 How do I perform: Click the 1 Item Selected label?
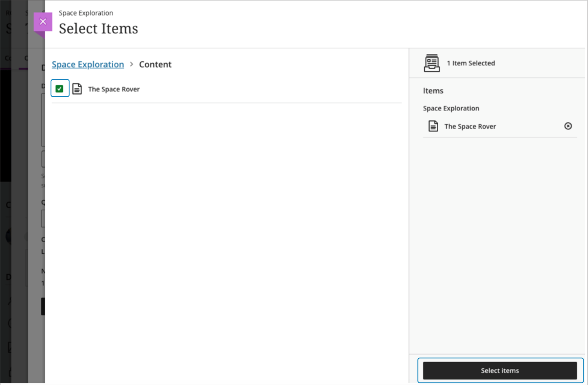(471, 63)
